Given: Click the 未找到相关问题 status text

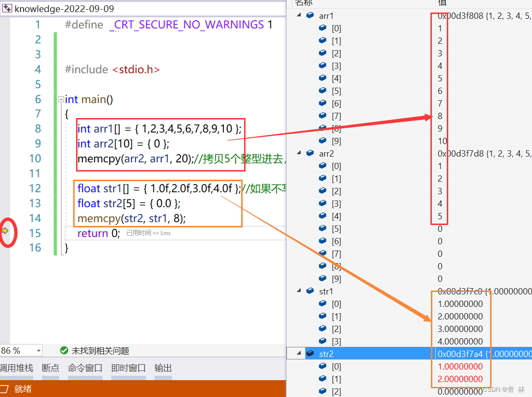Looking at the screenshot, I should [101, 351].
